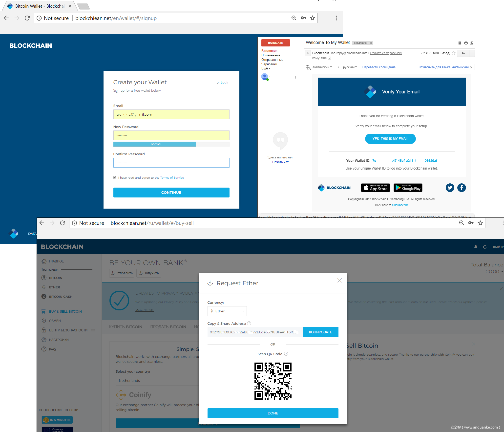Image resolution: width=504 pixels, height=432 pixels.
Task: Close the Request Ether dialog with the X
Action: [x=339, y=280]
